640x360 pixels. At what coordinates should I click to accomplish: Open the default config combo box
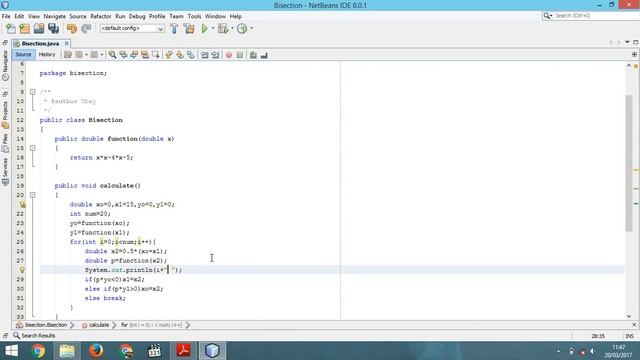tap(132, 28)
